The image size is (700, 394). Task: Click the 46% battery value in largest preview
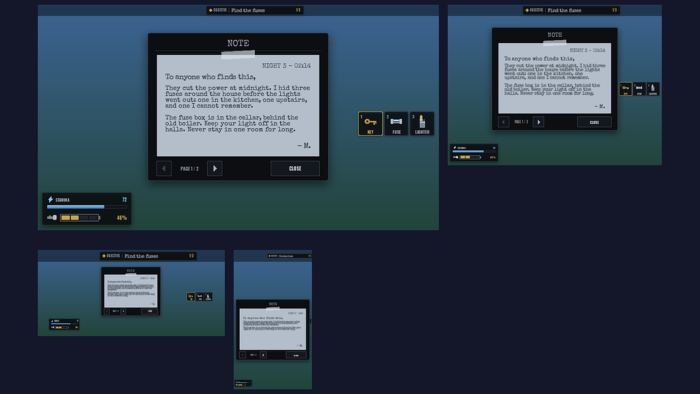121,218
